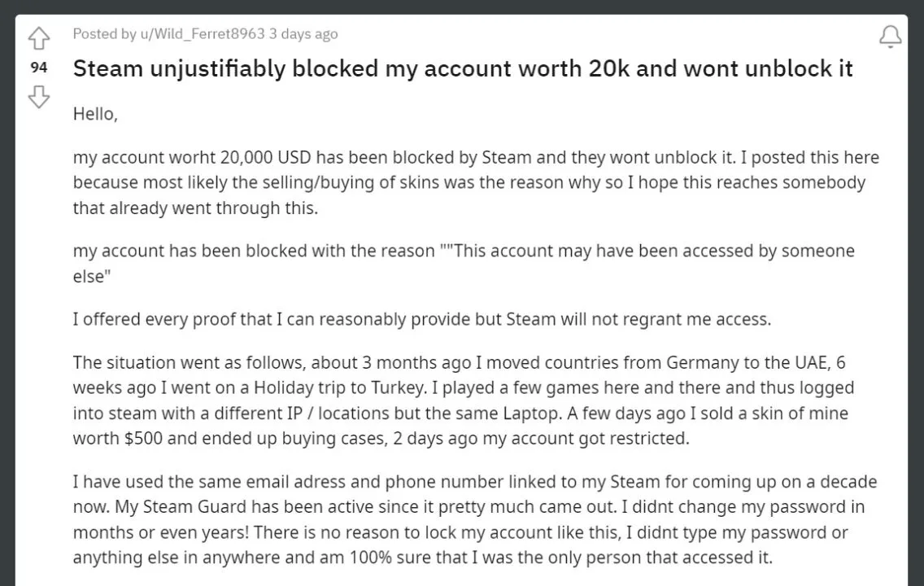Click the "Hello," greeting line
Image resolution: width=924 pixels, height=586 pixels.
(x=95, y=115)
